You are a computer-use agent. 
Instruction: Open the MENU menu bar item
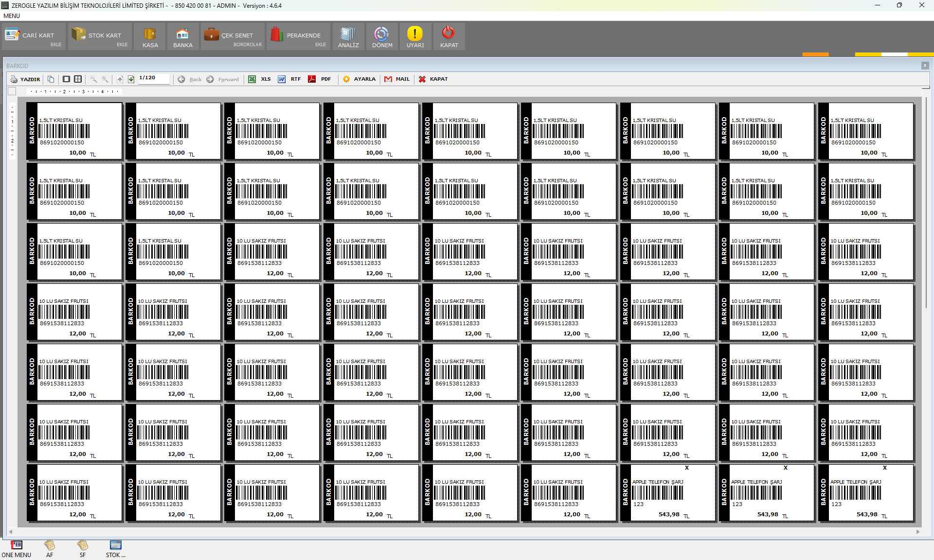pos(12,16)
